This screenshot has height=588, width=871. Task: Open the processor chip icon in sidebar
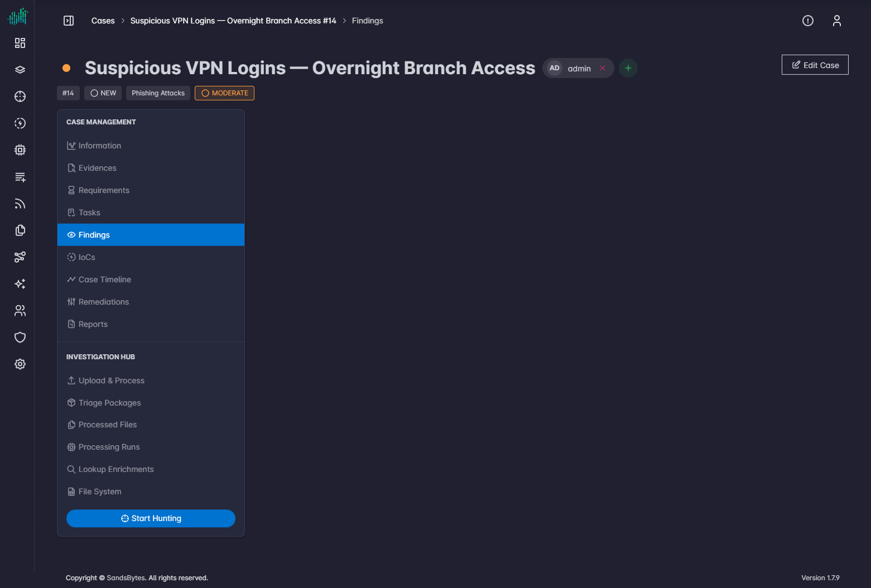pyautogui.click(x=20, y=150)
